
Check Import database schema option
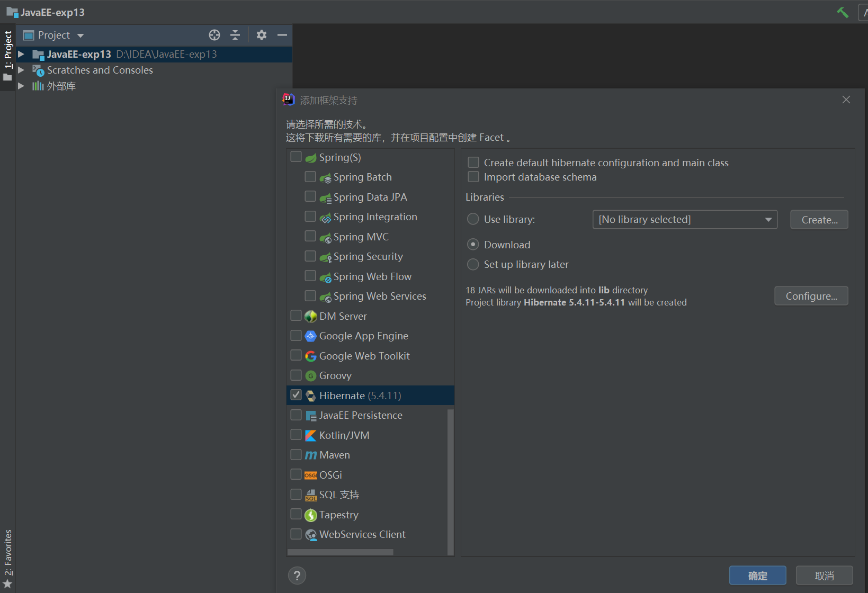pos(473,176)
